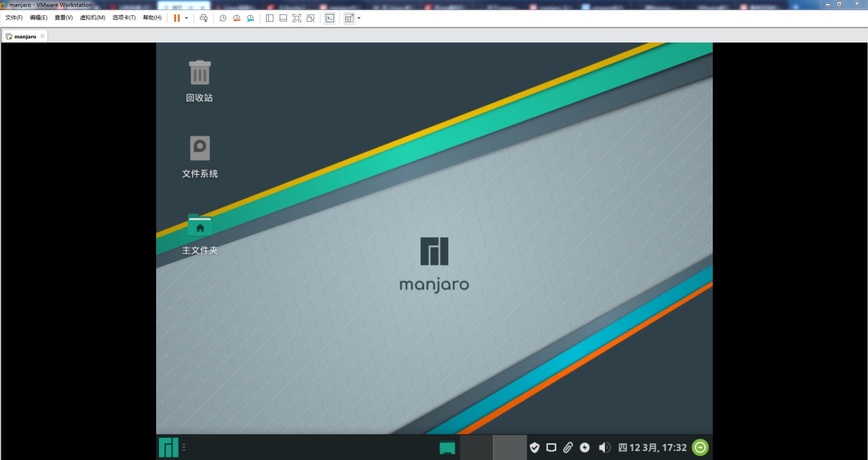This screenshot has height=460, width=868.
Task: Pause the virtual machine
Action: (x=177, y=18)
